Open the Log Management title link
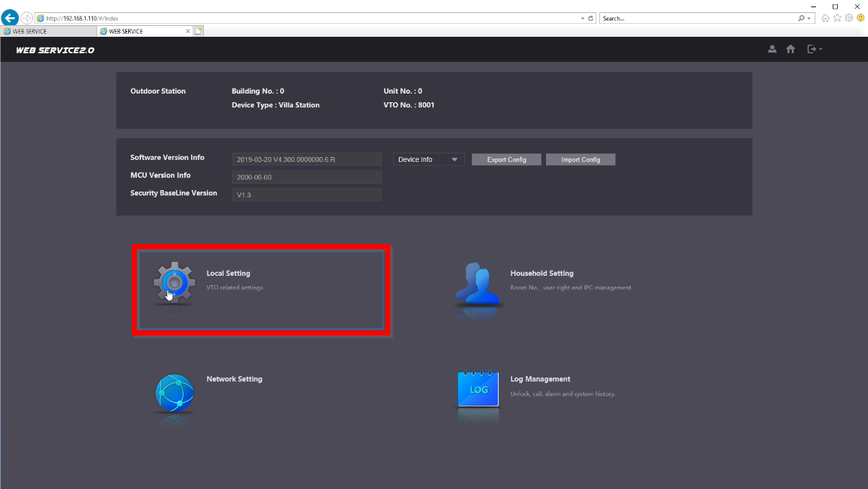The image size is (868, 489). pos(540,379)
